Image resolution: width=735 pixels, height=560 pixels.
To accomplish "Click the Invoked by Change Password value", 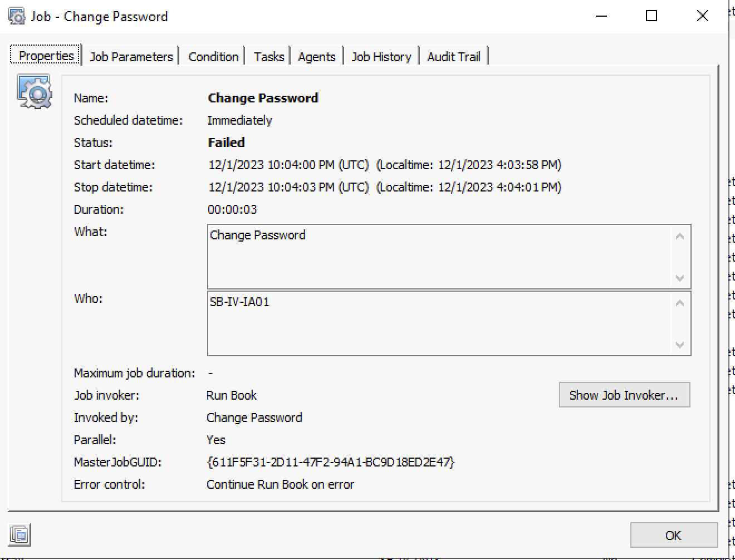I will point(254,417).
